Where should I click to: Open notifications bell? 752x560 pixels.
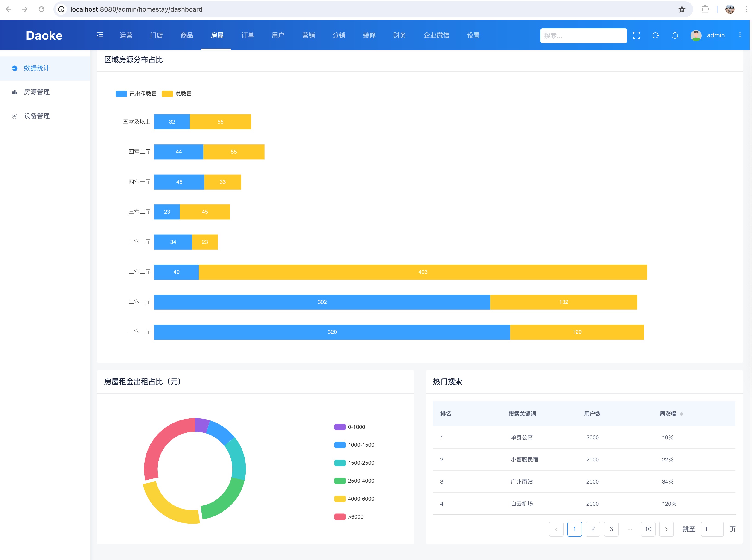pos(675,35)
